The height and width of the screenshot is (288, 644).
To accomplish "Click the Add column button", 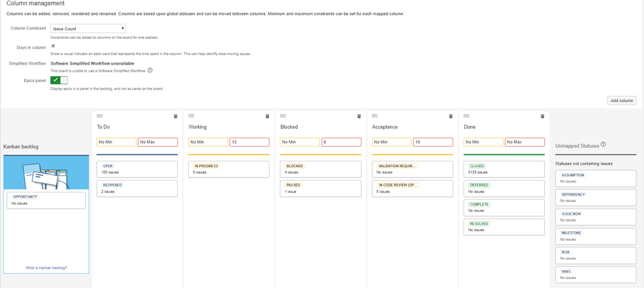I will click(622, 100).
